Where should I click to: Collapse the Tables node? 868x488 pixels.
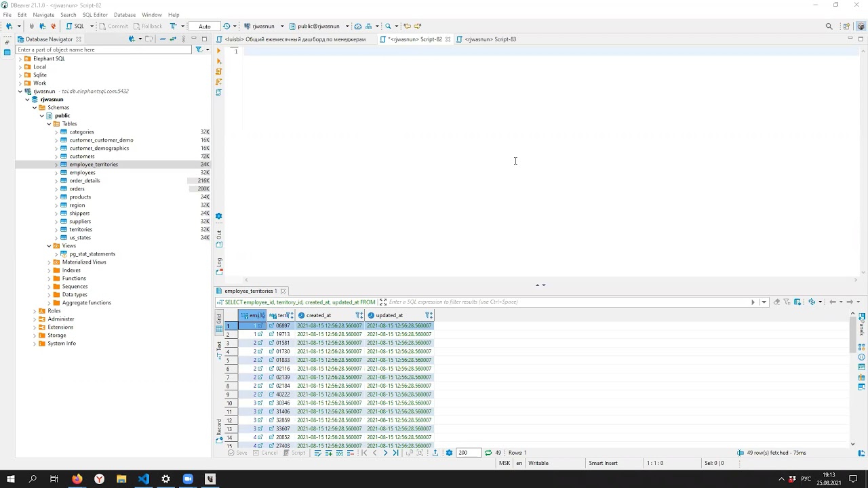tap(49, 124)
